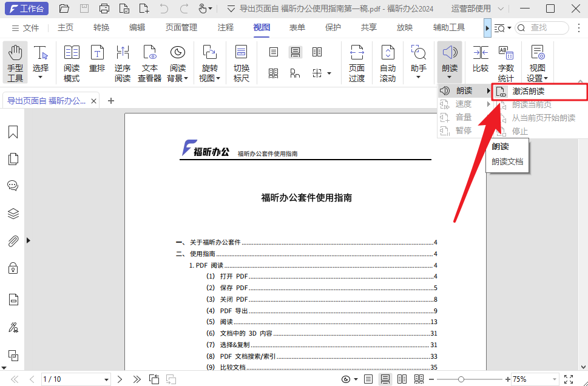Enable 阅读模式 reading mode

pyautogui.click(x=71, y=61)
